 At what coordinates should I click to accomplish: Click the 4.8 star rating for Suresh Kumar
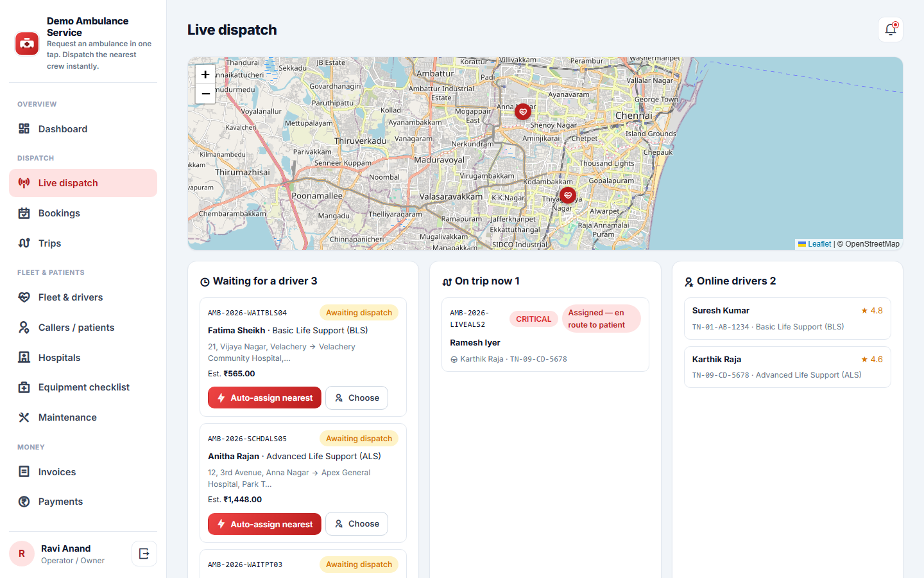click(x=872, y=311)
